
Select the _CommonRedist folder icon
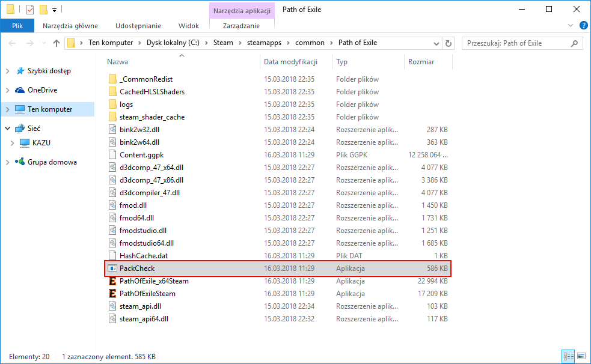click(112, 79)
